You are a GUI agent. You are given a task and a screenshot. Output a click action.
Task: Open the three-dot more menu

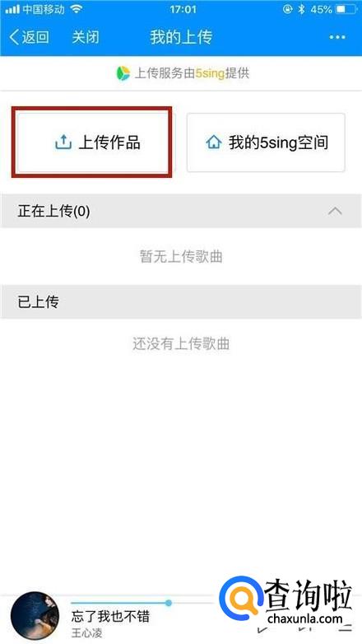(337, 37)
